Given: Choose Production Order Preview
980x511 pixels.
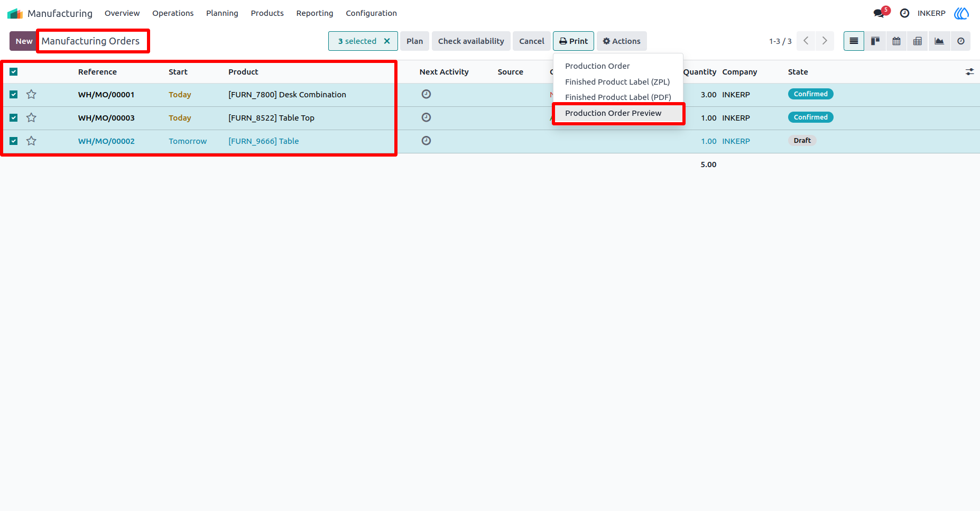Looking at the screenshot, I should (618, 113).
